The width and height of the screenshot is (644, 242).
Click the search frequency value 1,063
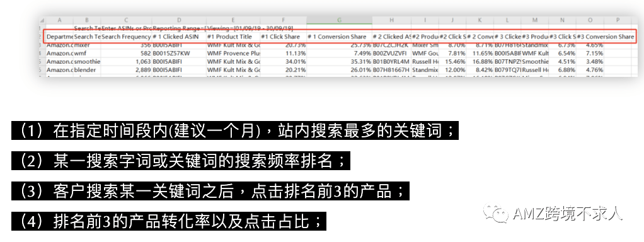click(x=126, y=61)
